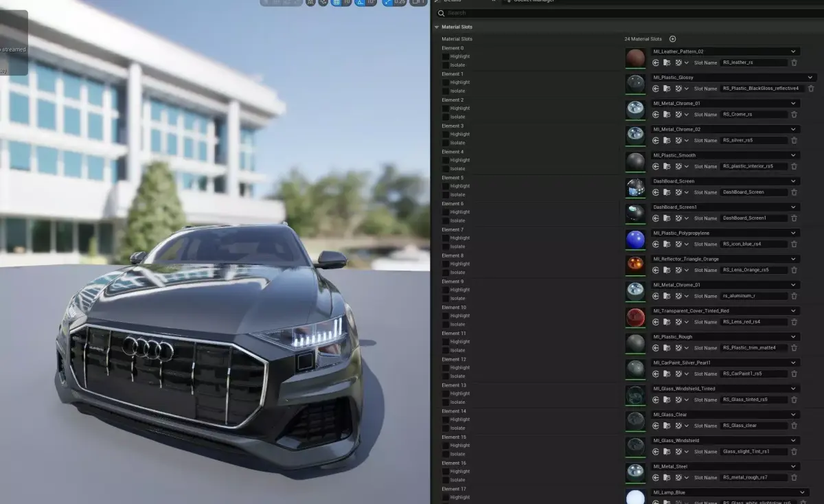Screen dimensions: 824x504
Task: Browse to MI_Leather_Pattern_02 in Content Browser
Action: pos(667,62)
